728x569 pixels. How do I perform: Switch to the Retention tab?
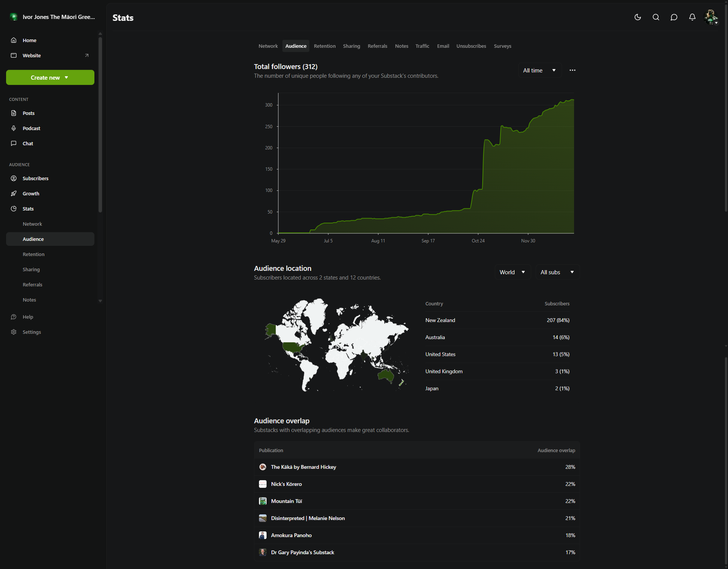[x=325, y=46]
